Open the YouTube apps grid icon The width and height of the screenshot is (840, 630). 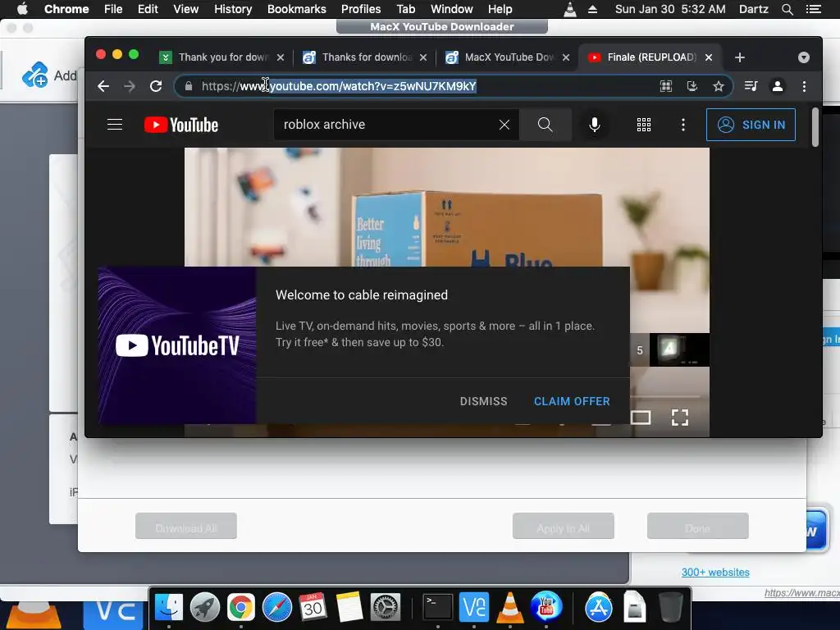(644, 125)
